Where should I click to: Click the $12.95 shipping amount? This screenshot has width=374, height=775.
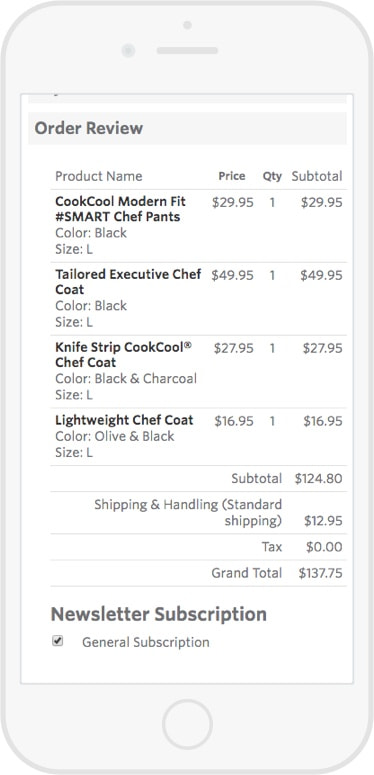[323, 521]
